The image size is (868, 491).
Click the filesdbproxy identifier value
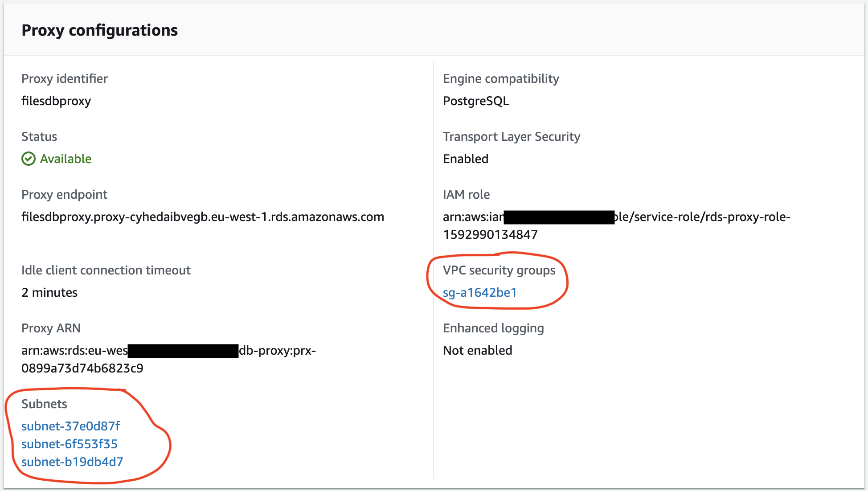(x=56, y=101)
